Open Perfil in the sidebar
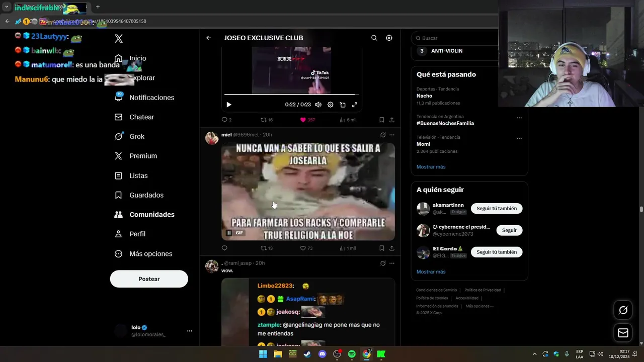 [x=130, y=234]
